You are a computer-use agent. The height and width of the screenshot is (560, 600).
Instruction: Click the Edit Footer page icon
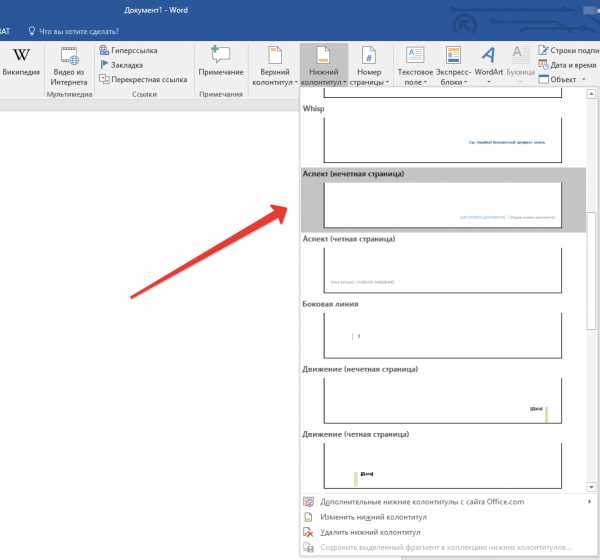308,517
